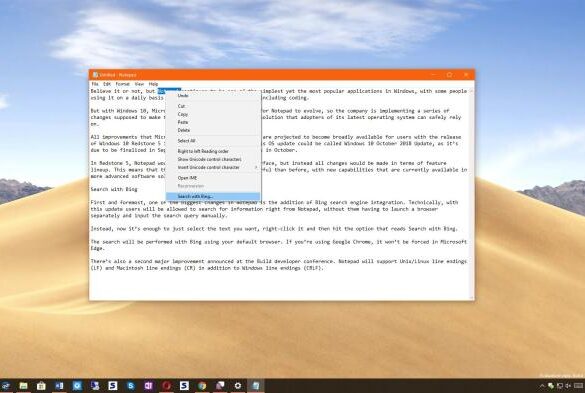Open Google Chrome from the taskbar

202,386
